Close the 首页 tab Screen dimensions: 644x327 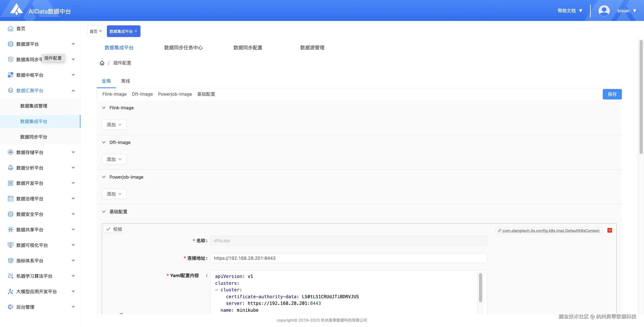click(x=100, y=31)
